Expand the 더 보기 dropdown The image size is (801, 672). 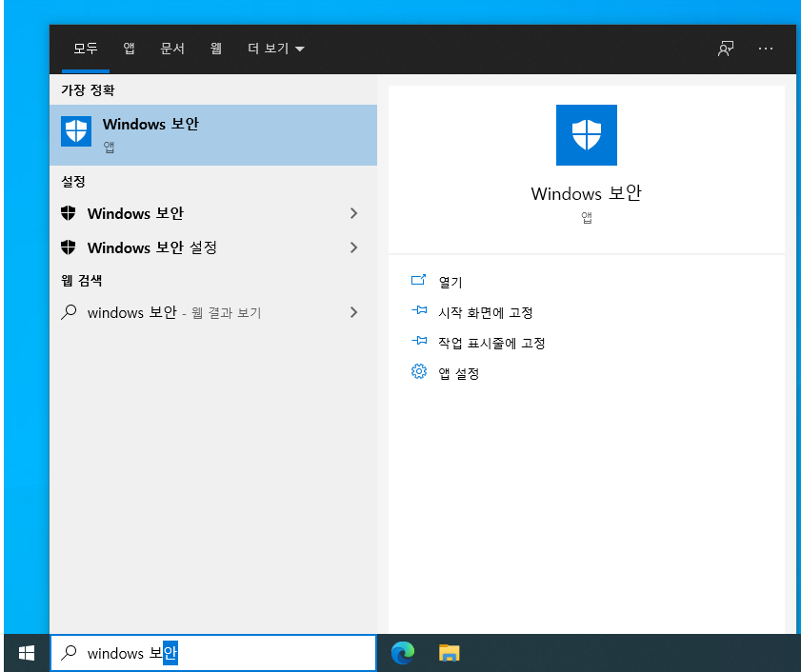tap(276, 49)
